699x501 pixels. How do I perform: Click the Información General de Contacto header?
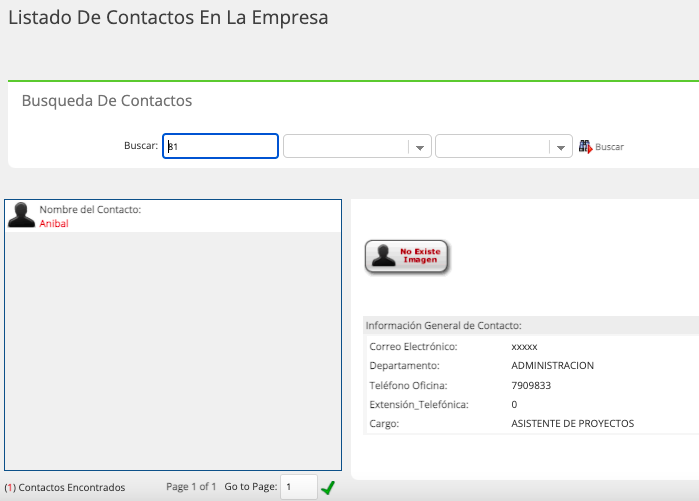coord(444,325)
